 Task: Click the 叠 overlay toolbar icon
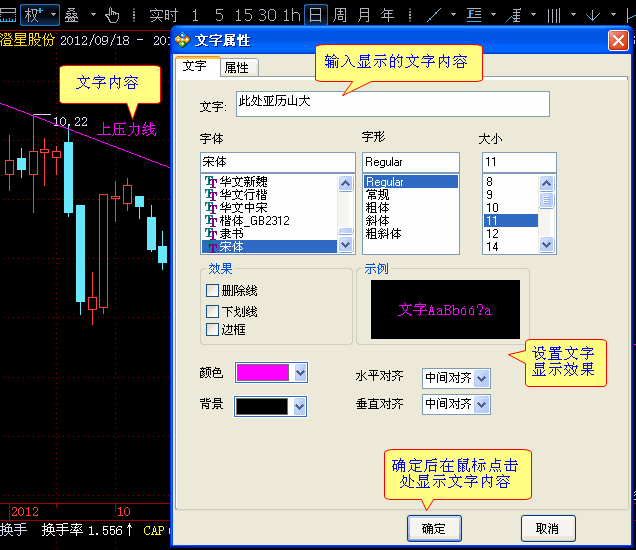(x=72, y=15)
